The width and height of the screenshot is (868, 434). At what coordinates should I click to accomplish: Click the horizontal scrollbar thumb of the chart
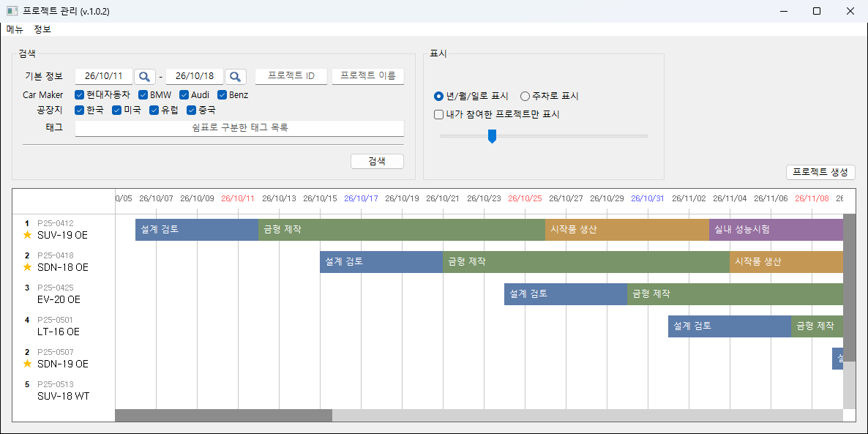[224, 415]
